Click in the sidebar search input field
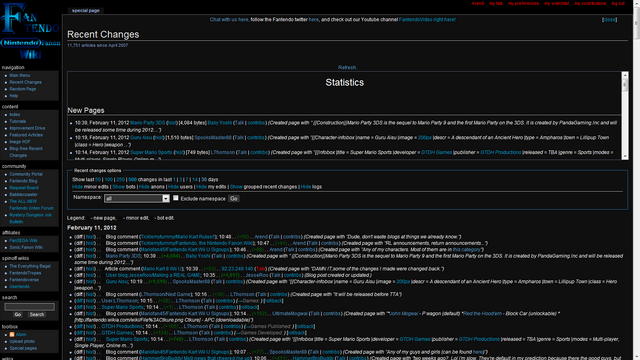The height and width of the screenshot is (360, 640). point(29,307)
